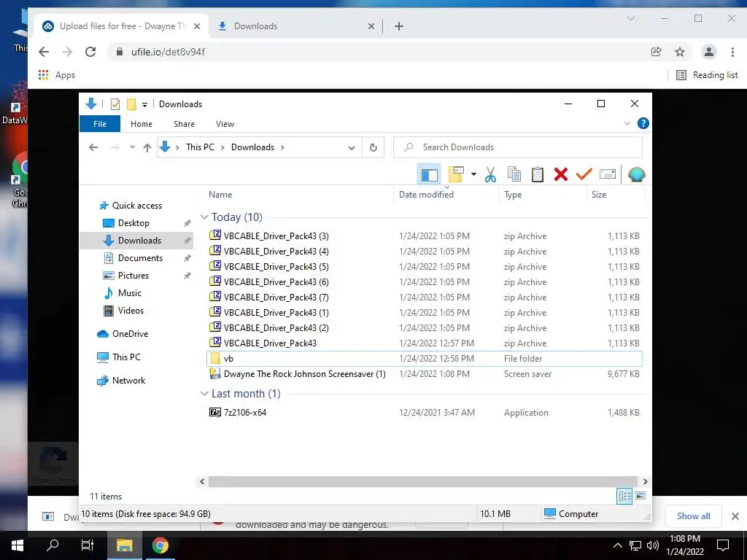
Task: Click the envelope email toolbar icon
Action: (x=608, y=174)
